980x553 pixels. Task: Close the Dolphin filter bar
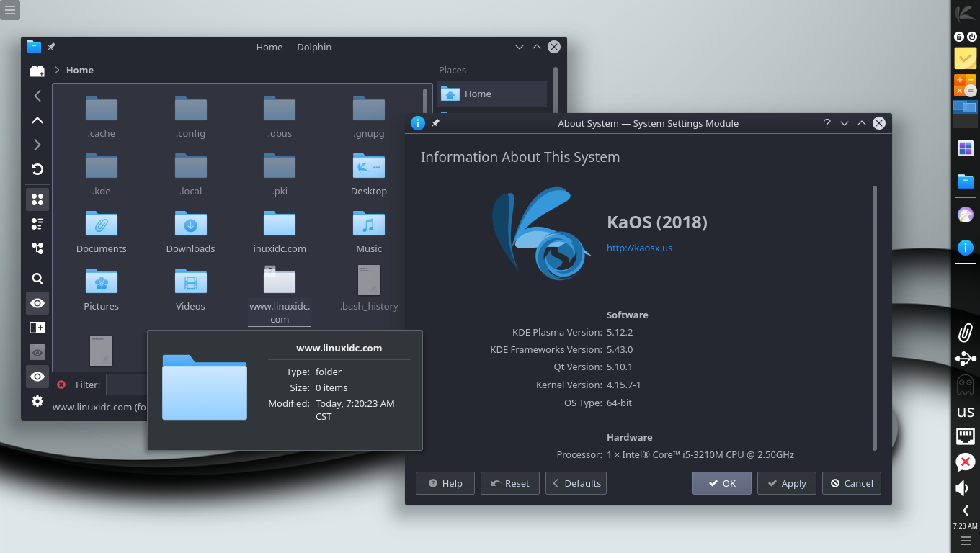point(61,385)
